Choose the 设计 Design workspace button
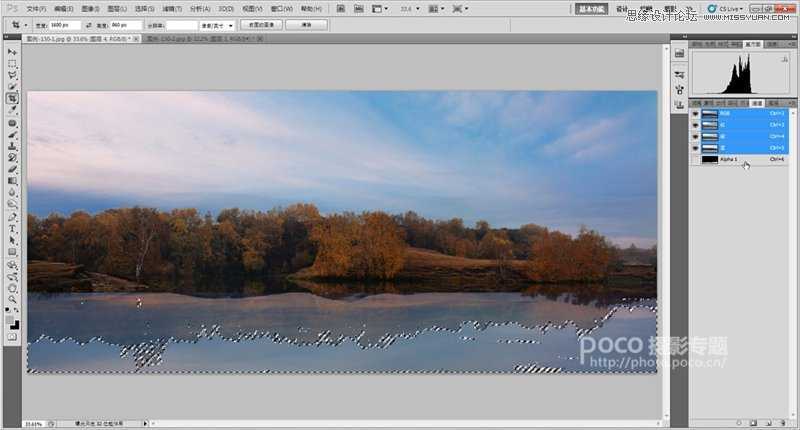The image size is (800, 430). point(622,9)
